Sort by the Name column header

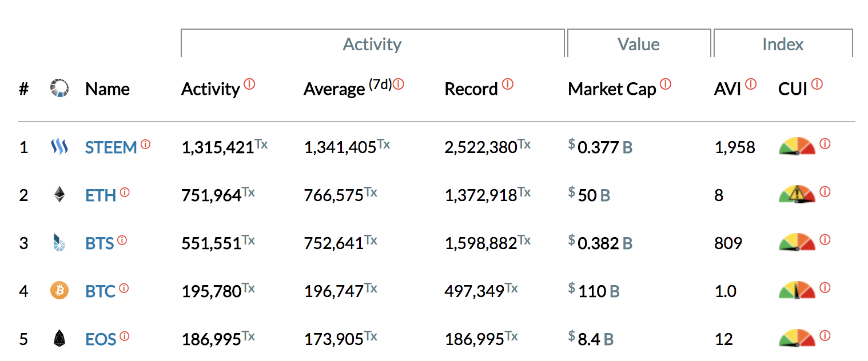click(x=107, y=89)
